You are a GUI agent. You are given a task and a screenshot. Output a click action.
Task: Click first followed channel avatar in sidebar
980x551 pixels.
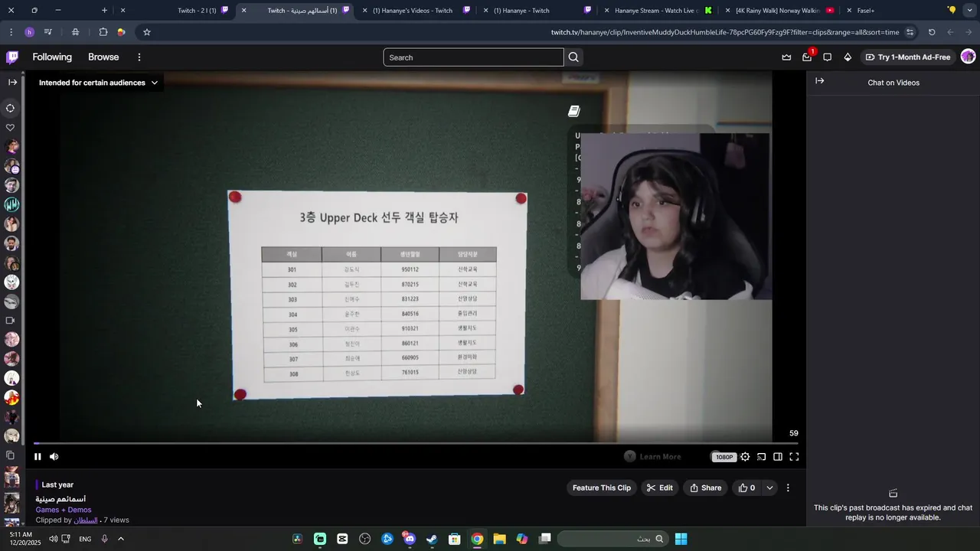[x=11, y=147]
